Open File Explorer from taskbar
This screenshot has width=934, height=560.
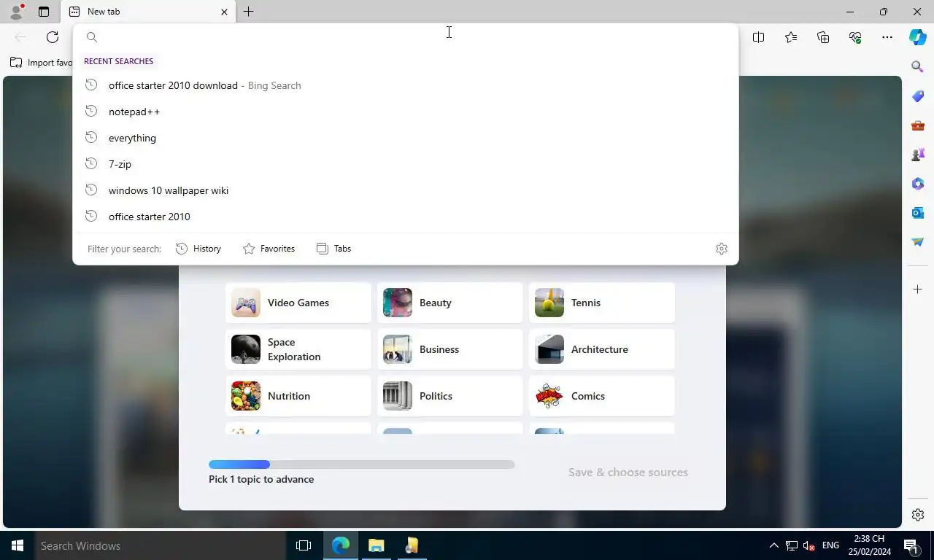[x=376, y=545]
